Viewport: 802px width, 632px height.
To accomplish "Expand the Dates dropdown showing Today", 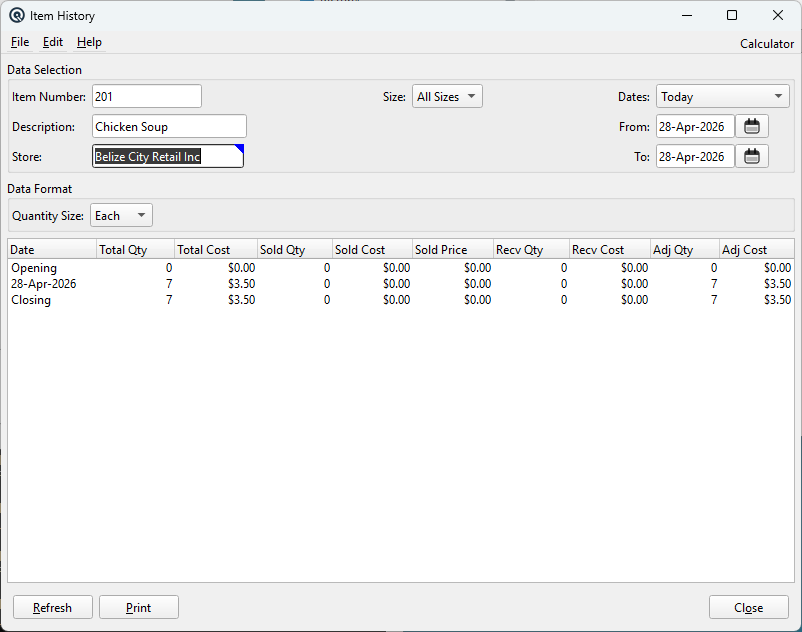I will [722, 96].
